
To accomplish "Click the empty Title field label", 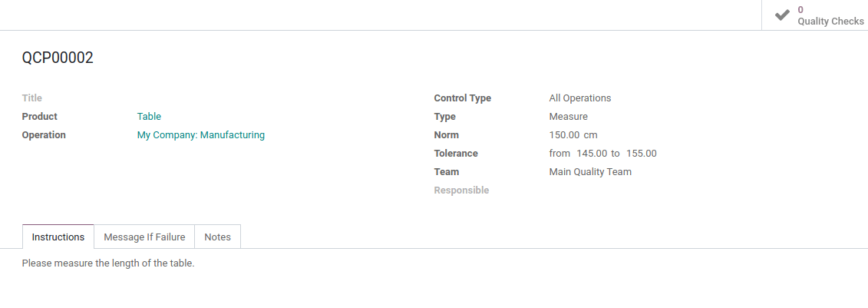I will point(32,98).
